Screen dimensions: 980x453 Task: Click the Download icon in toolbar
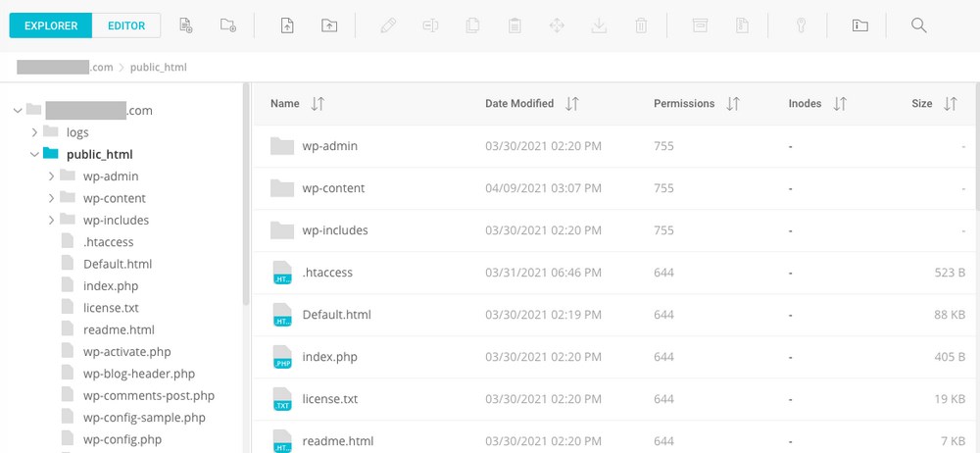pos(599,25)
